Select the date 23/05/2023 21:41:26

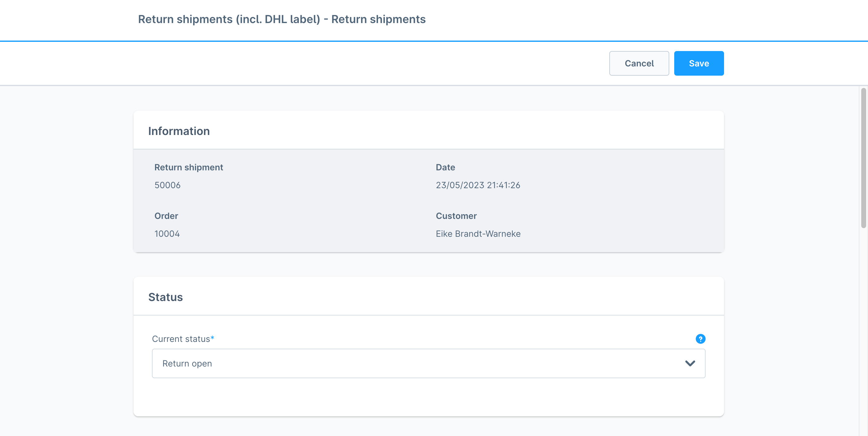point(478,185)
